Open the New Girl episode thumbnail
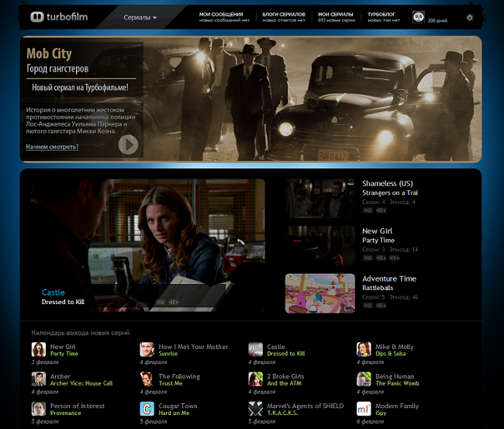This screenshot has width=504, height=429. 319,246
